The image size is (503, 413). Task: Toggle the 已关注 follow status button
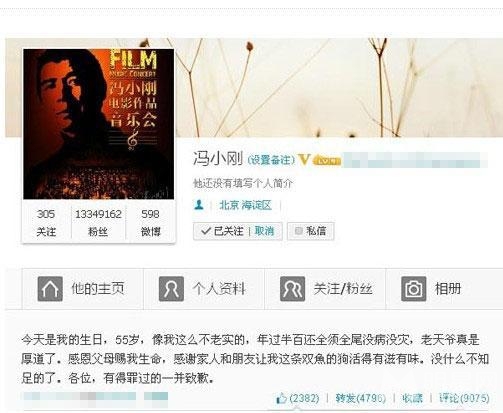(222, 231)
